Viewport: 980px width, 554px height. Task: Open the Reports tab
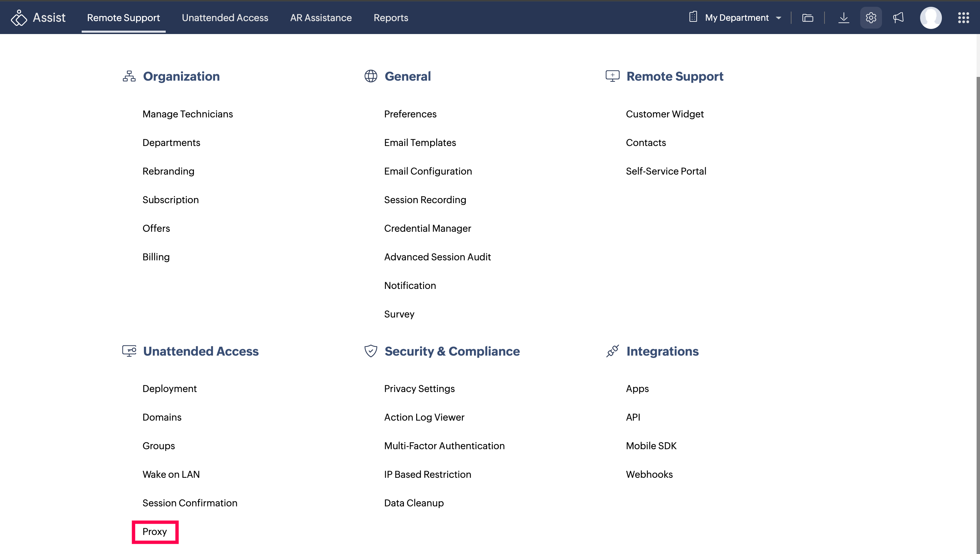point(391,17)
